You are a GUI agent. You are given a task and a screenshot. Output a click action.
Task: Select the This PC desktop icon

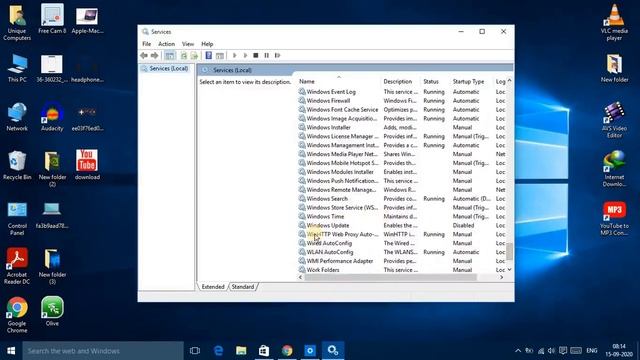[17, 68]
